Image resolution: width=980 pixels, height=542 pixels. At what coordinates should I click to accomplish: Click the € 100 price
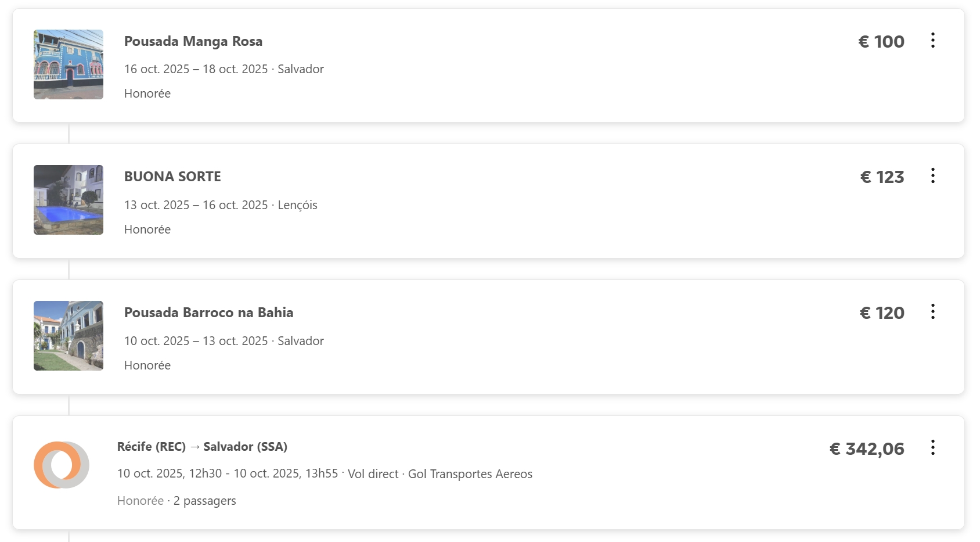pyautogui.click(x=881, y=42)
